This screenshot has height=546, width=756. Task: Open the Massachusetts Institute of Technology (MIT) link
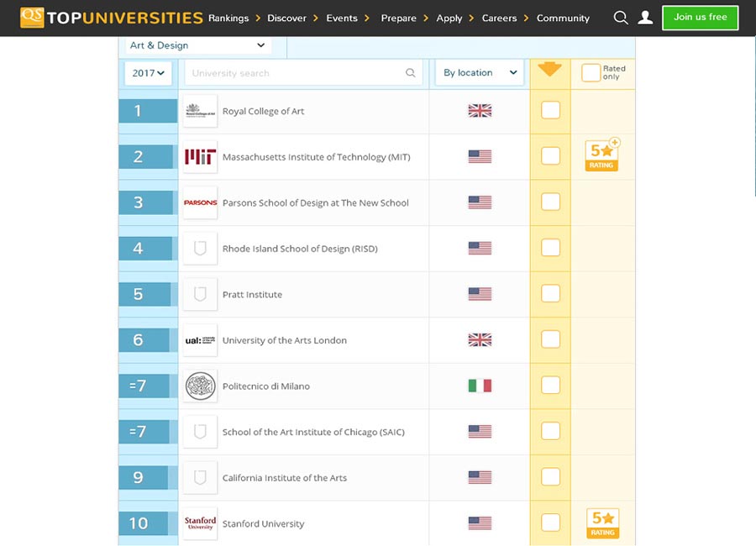point(317,157)
